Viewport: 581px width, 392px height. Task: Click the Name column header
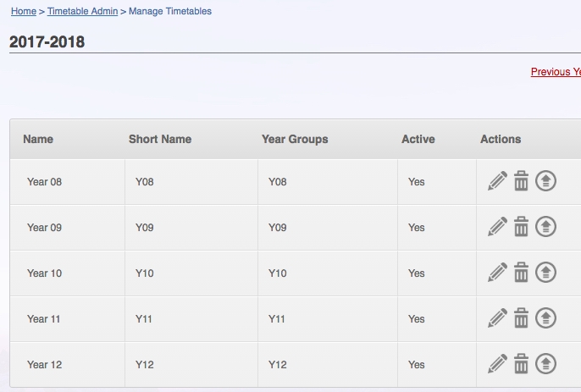point(38,139)
